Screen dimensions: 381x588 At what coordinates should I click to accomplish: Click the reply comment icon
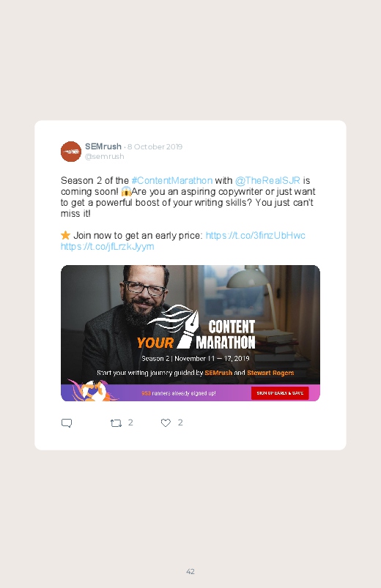tap(67, 423)
